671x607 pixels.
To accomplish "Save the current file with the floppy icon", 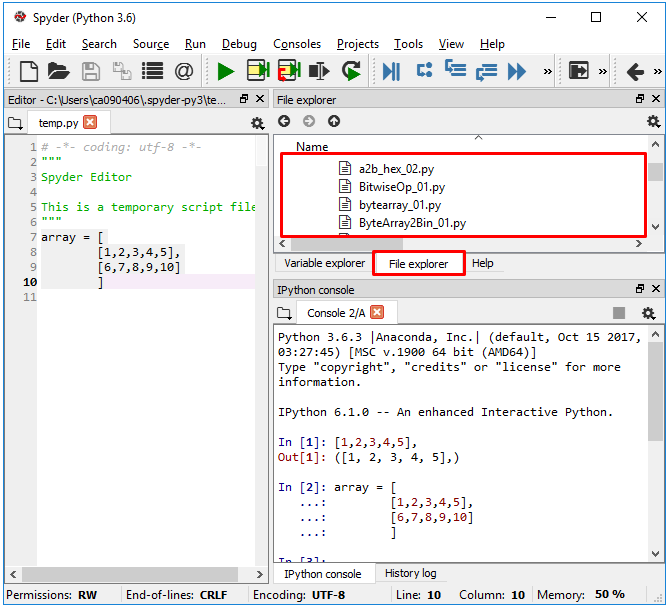I will 91,71.
